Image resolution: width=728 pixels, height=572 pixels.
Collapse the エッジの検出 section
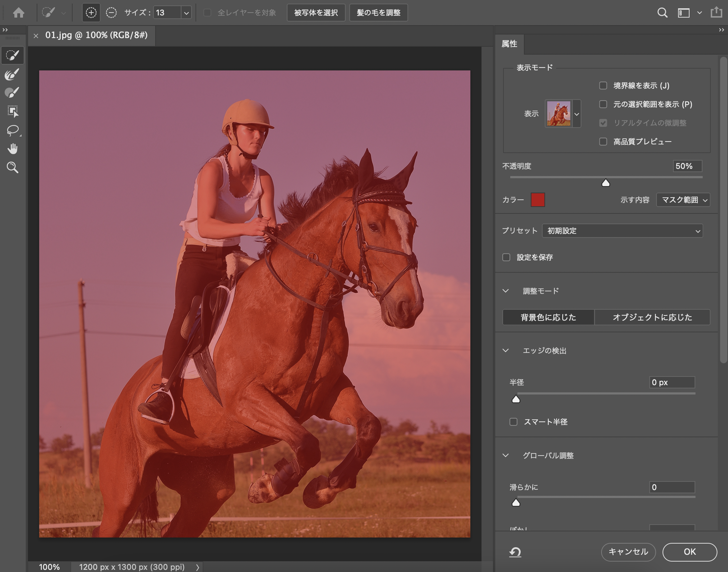pyautogui.click(x=506, y=351)
